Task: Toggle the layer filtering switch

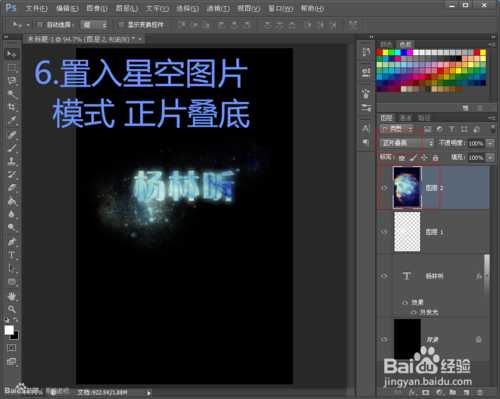Action: click(492, 129)
